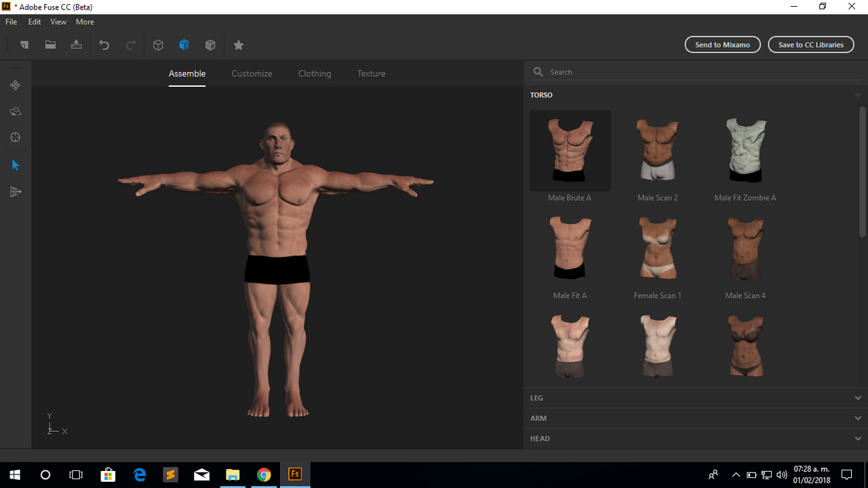Collapse the TORSO section chevron
The height and width of the screenshot is (488, 868).
(858, 95)
